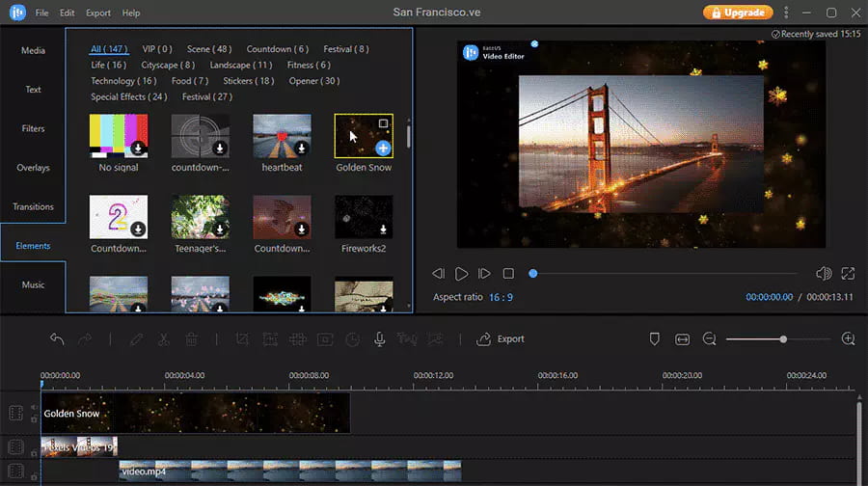The width and height of the screenshot is (868, 486).
Task: Click the zoom-to-fit timeline icon
Action: 683,339
